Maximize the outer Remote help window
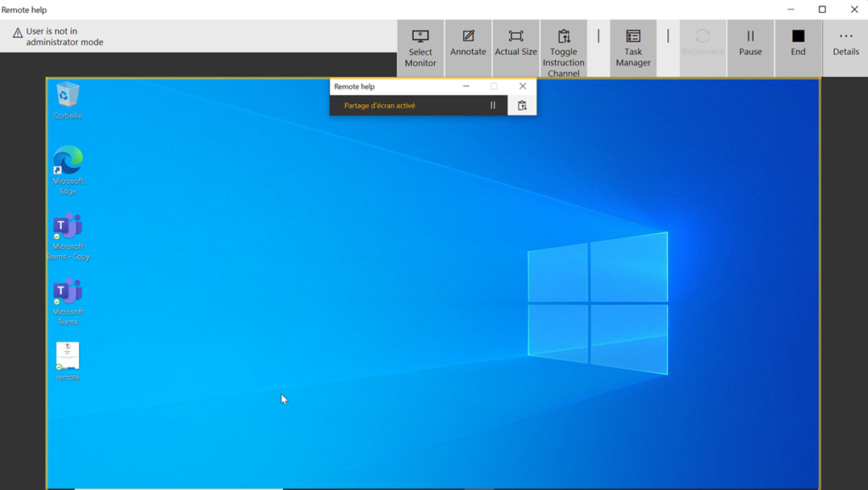Screen dimensions: 868x490 tap(821, 9)
